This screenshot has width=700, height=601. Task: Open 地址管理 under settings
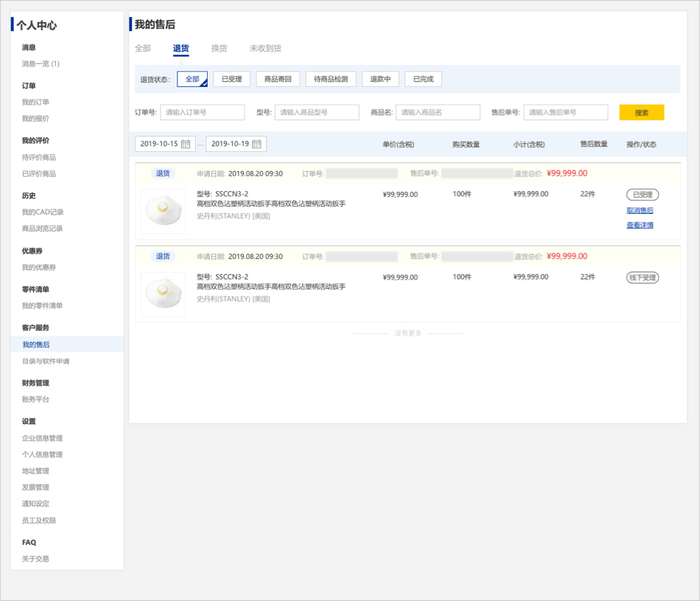[x=35, y=471]
